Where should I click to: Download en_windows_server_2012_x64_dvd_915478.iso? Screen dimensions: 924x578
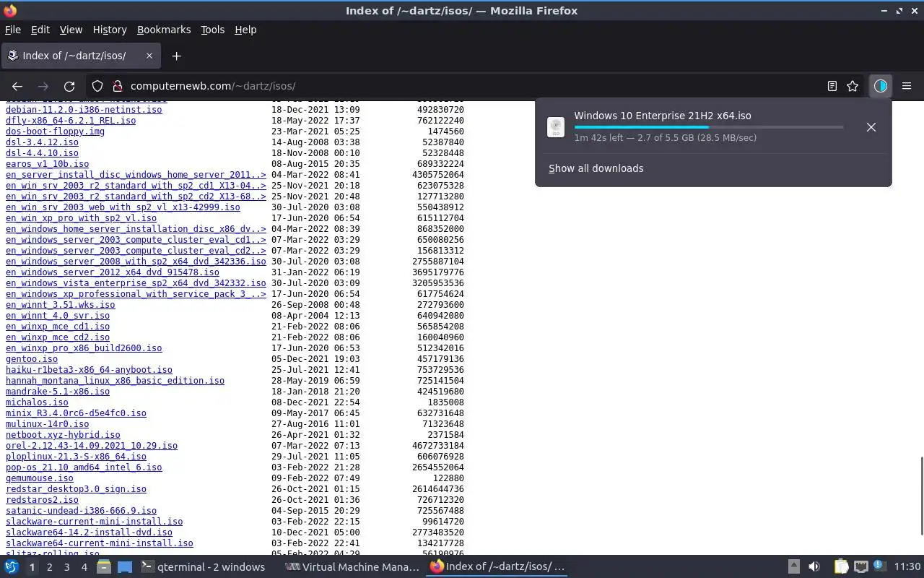[113, 272]
